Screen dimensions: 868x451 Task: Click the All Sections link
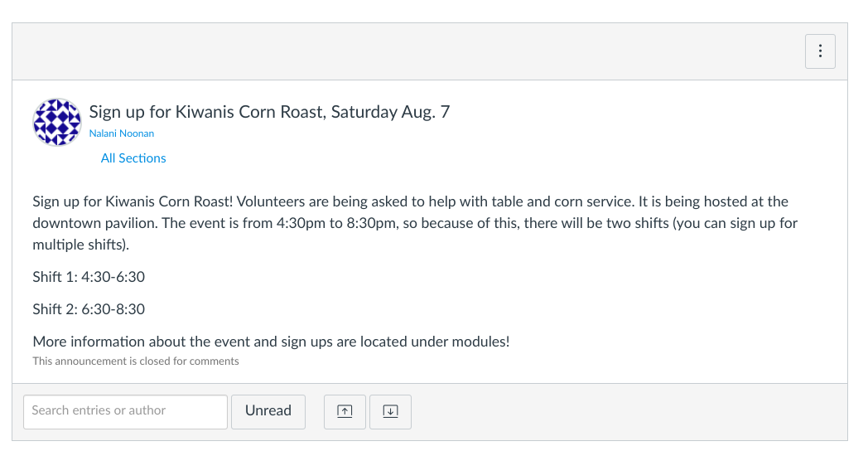point(133,158)
